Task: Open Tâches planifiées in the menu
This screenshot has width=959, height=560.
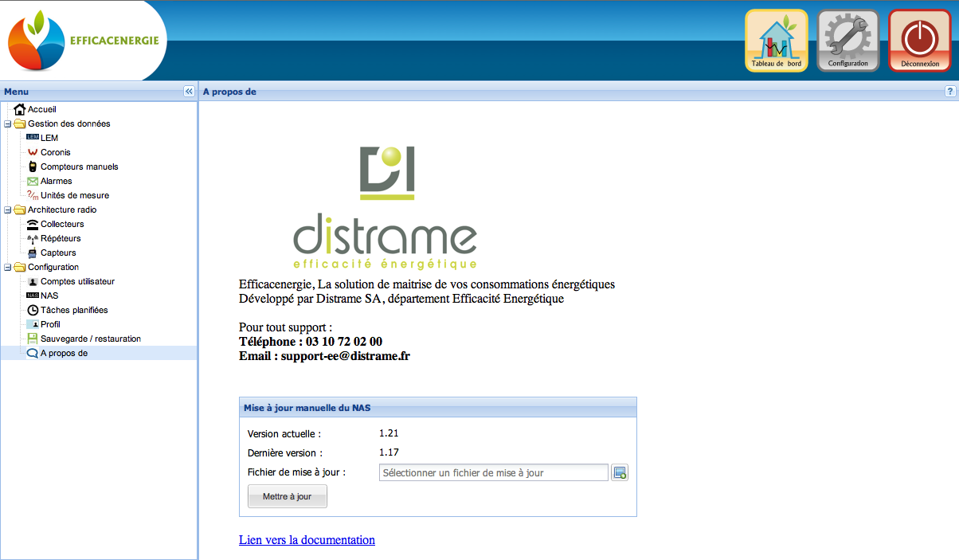Action: [x=74, y=310]
